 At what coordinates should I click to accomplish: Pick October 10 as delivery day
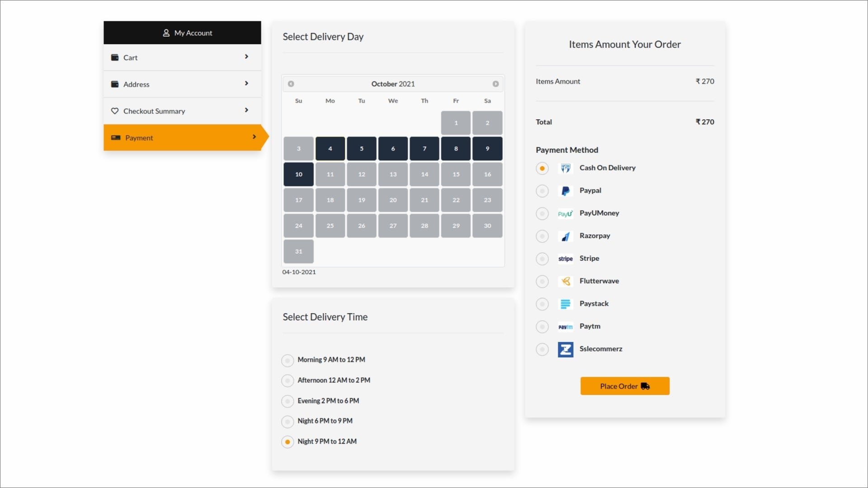pos(299,174)
